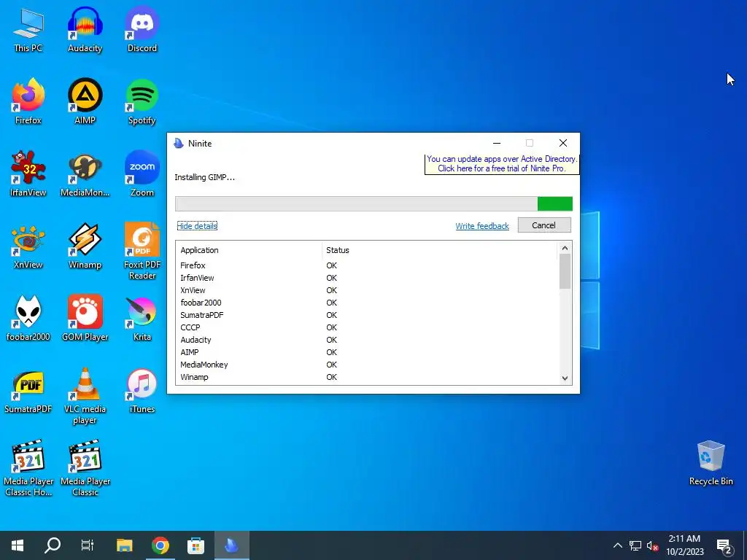The width and height of the screenshot is (747, 560).
Task: Select the MediaMonkey row in the list
Action: 367,365
